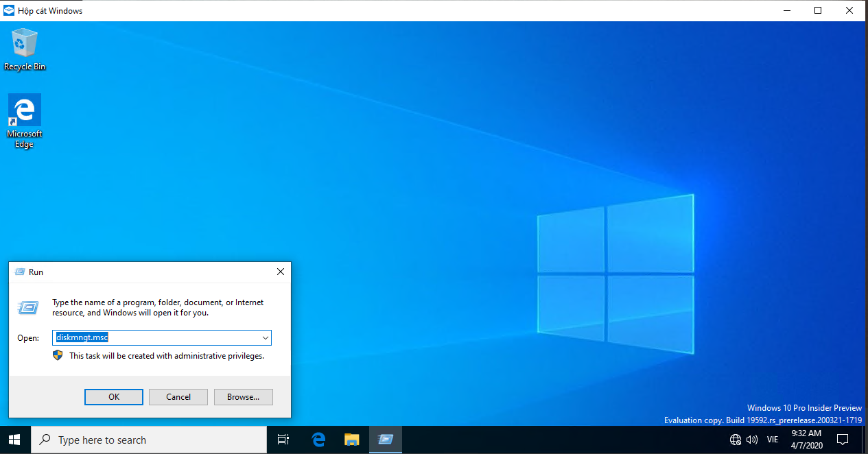This screenshot has width=868, height=454.
Task: Open Task View from the taskbar
Action: click(x=283, y=440)
